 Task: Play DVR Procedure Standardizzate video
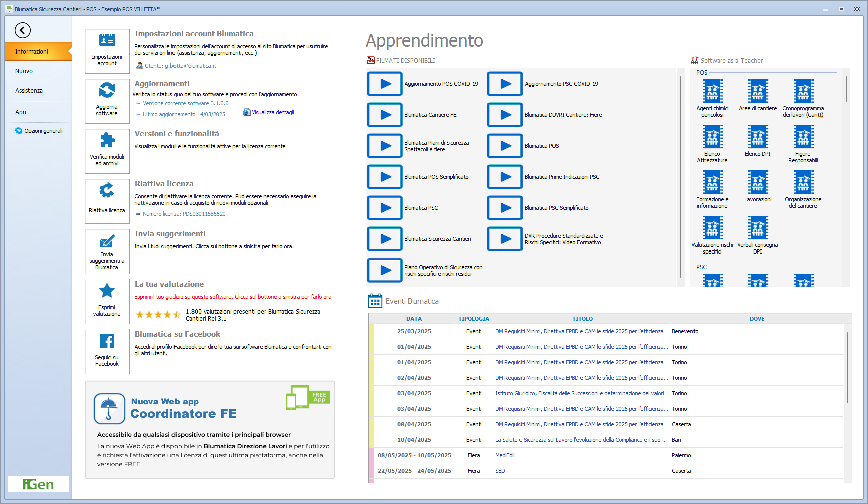coord(505,239)
